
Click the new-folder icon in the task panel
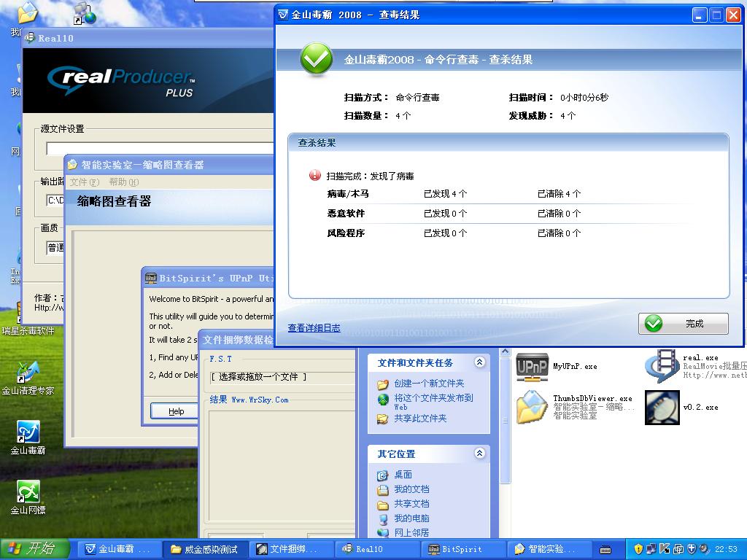(383, 384)
